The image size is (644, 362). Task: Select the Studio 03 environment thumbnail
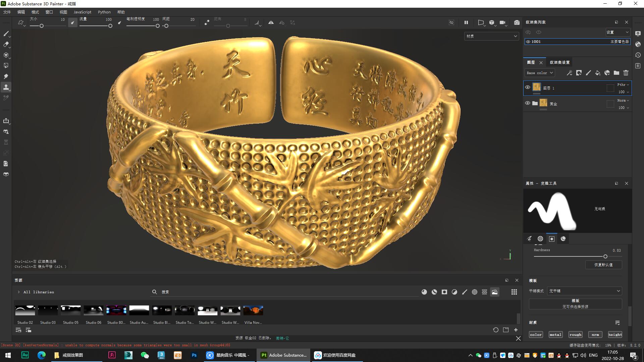[x=48, y=310]
